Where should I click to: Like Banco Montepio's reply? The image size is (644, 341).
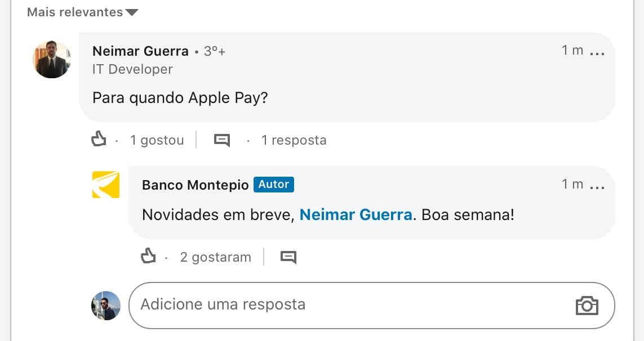pyautogui.click(x=148, y=257)
